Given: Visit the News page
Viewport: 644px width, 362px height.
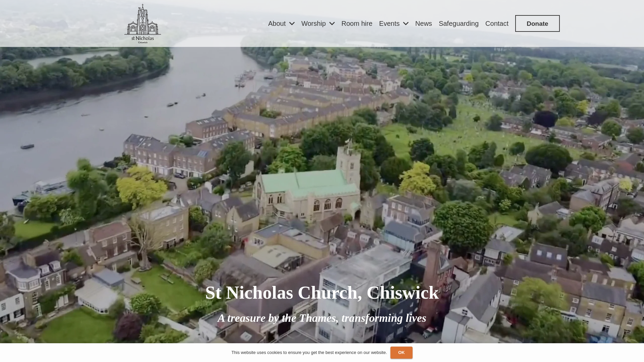Looking at the screenshot, I should (x=424, y=23).
